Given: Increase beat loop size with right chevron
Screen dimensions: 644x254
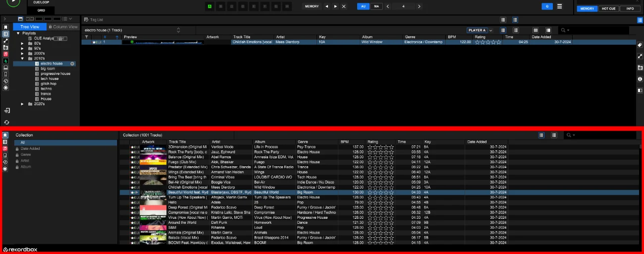Looking at the screenshot, I should click(x=419, y=6).
